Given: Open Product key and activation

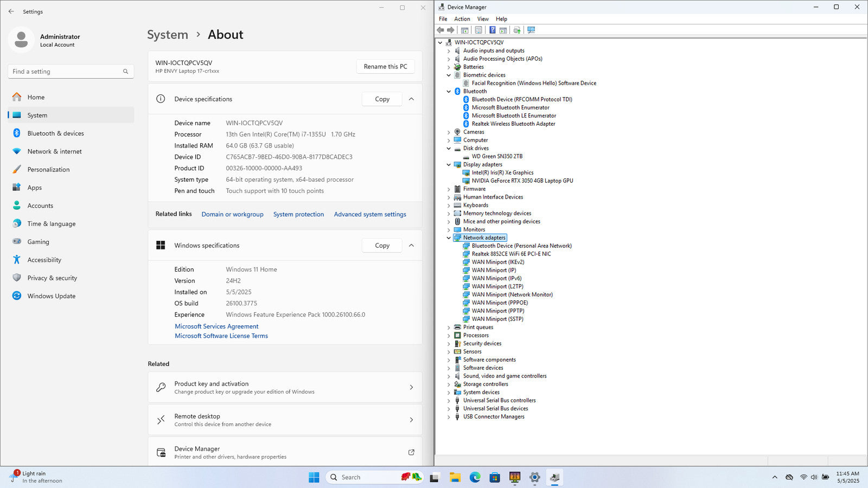Looking at the screenshot, I should tap(285, 387).
